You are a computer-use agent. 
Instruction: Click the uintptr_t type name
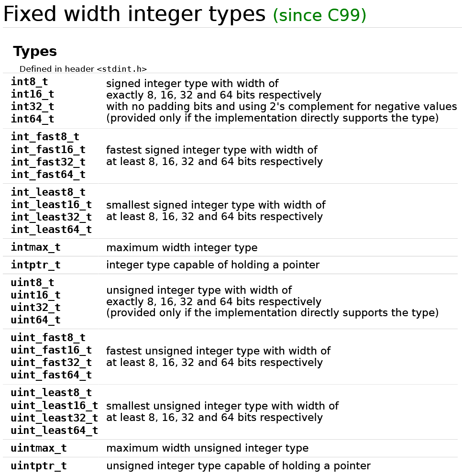[x=39, y=466]
